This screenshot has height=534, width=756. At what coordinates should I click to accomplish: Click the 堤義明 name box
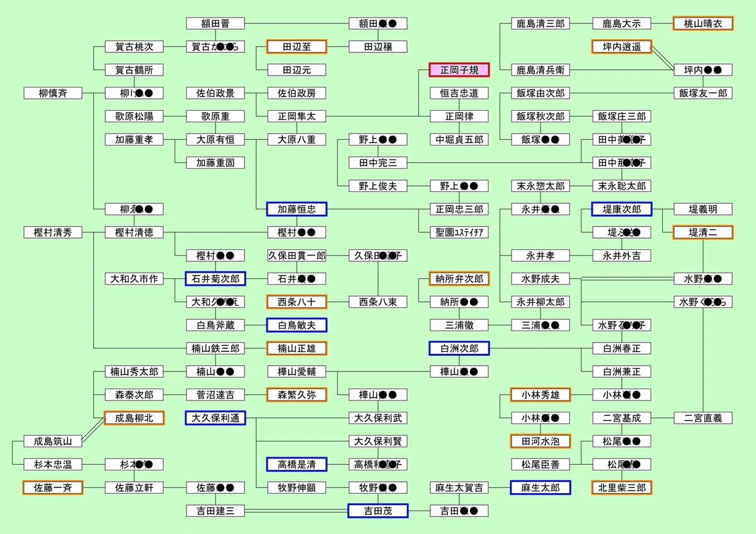tap(703, 210)
